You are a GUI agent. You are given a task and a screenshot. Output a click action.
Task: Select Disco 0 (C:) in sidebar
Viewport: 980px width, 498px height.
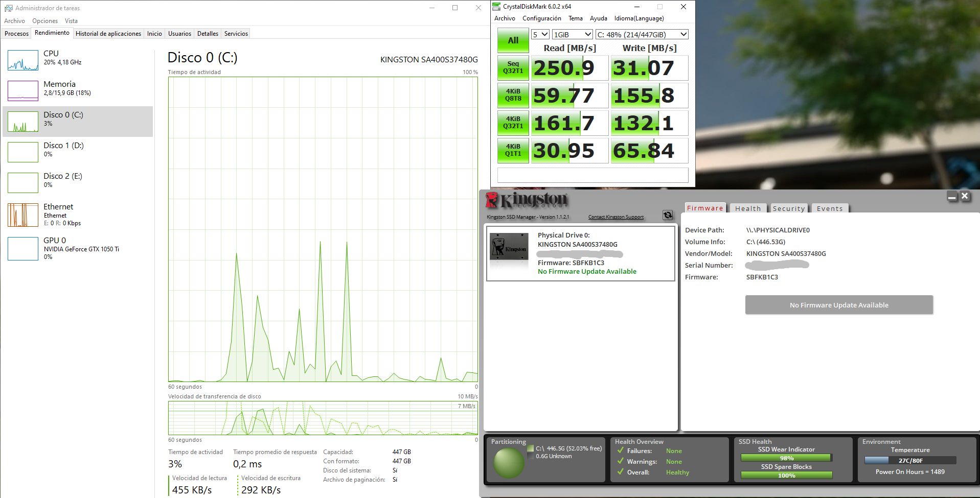(x=78, y=122)
